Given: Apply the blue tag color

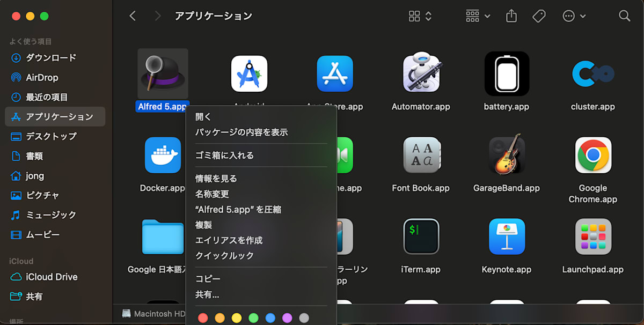Looking at the screenshot, I should tap(270, 318).
